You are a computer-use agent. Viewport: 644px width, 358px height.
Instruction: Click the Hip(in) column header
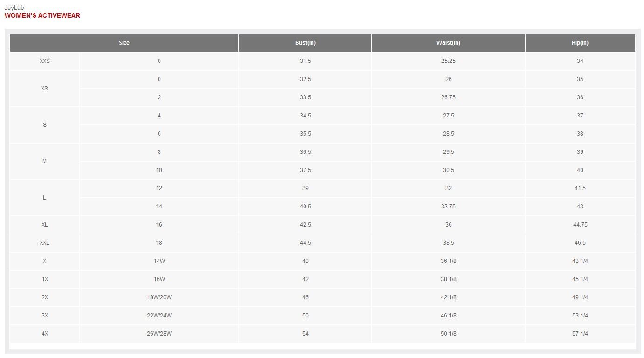[580, 43]
